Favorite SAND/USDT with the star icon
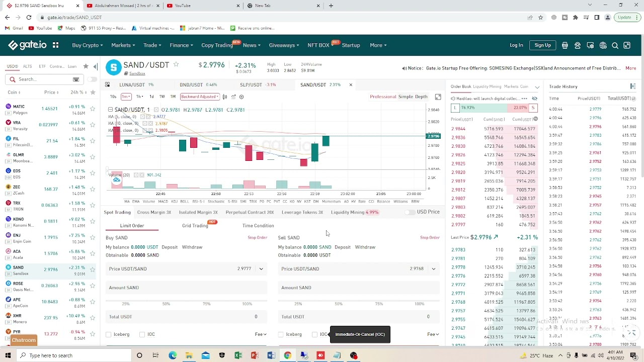 [176, 64]
